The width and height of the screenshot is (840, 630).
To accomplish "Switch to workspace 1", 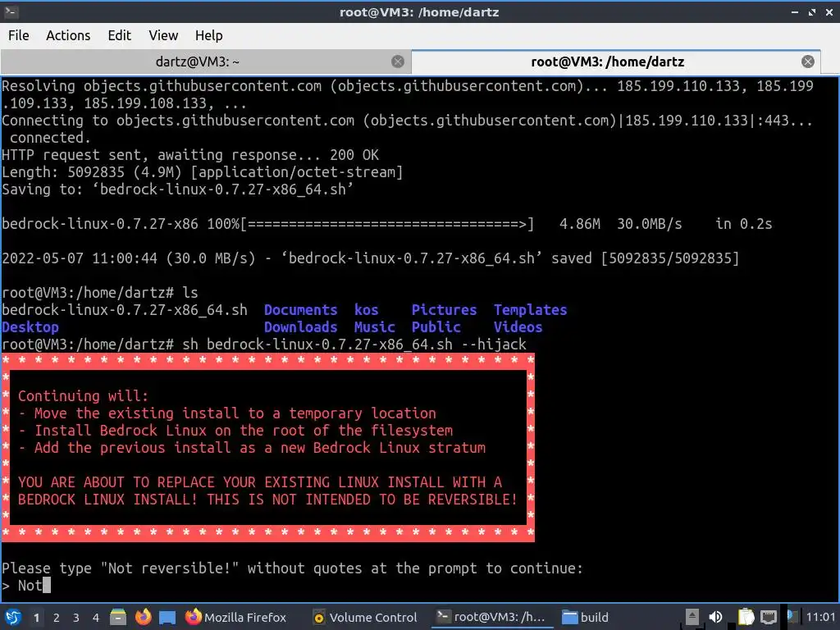I will pyautogui.click(x=36, y=618).
